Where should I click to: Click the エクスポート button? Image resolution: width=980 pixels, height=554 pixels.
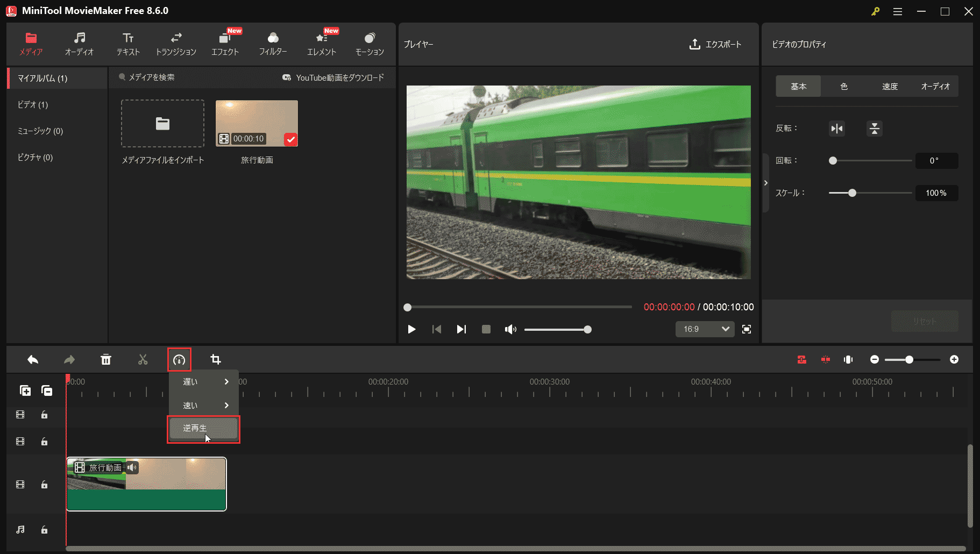716,45
